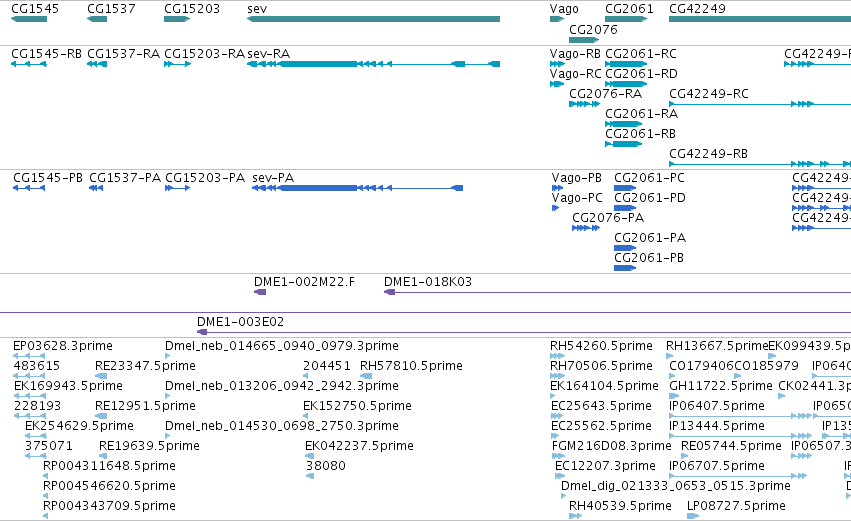Open the CG1545-RB transcript label
Screen dimensions: 851x521
(46, 54)
